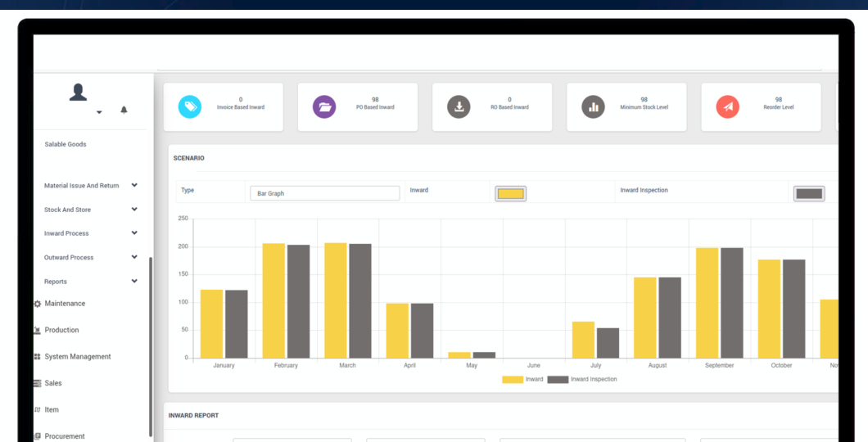The width and height of the screenshot is (868, 442).
Task: Open the notification bell icon
Action: [124, 110]
